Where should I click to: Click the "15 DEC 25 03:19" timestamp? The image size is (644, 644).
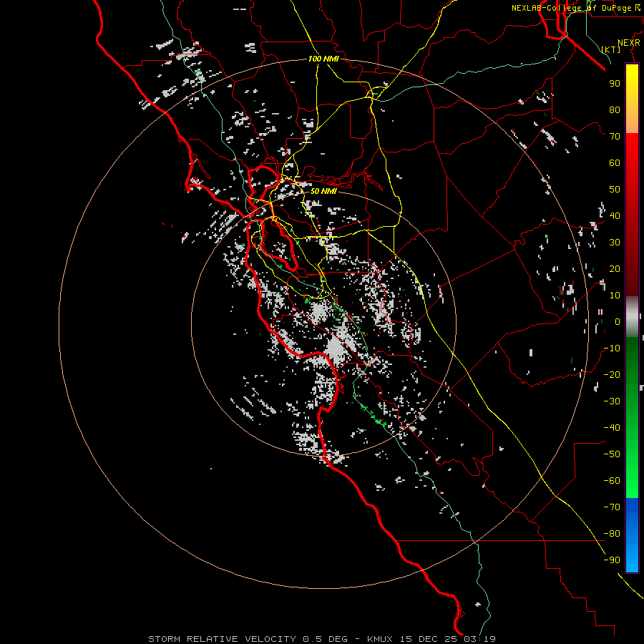447,639
